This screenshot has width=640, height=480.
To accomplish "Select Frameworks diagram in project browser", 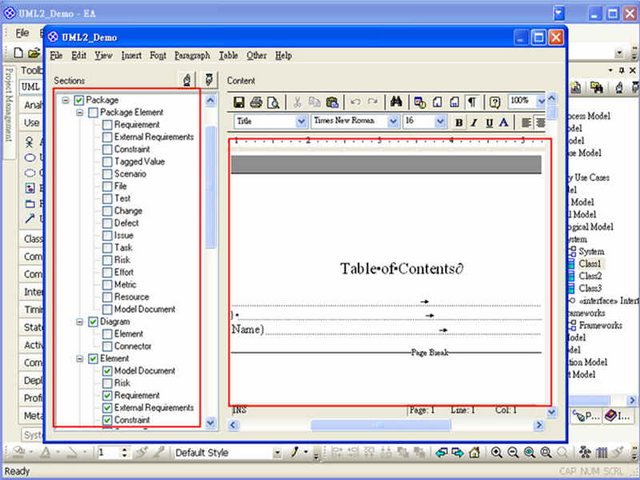I will 600,325.
